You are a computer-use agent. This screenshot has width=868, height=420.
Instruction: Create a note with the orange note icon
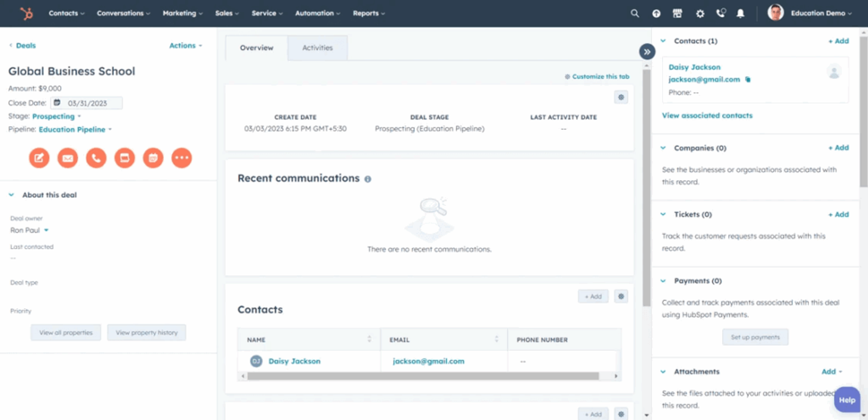[39, 158]
